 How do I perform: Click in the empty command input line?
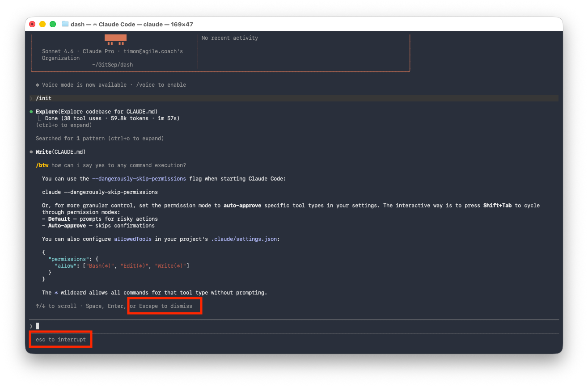click(x=268, y=326)
